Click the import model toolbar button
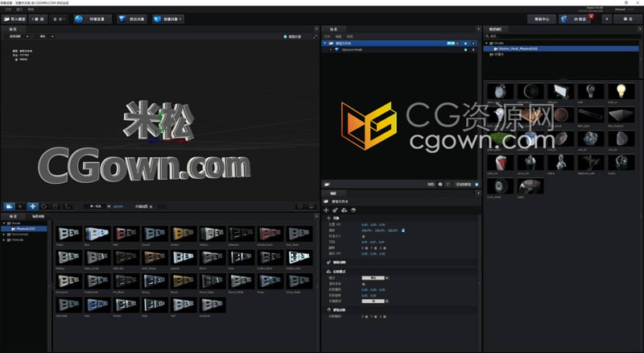This screenshot has height=353, width=644. (18, 18)
